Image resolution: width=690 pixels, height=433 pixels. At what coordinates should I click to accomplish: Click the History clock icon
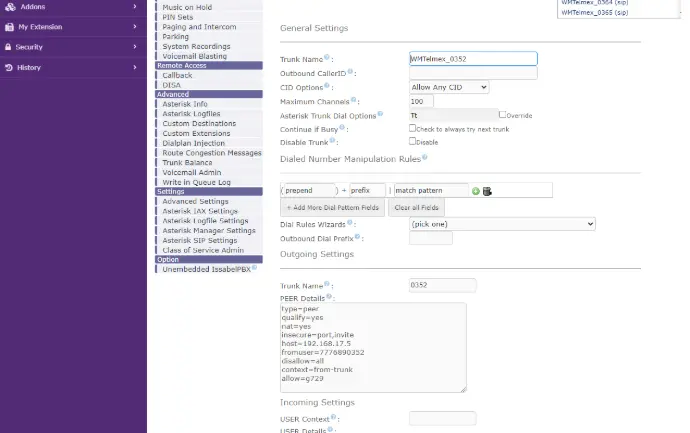pos(10,67)
